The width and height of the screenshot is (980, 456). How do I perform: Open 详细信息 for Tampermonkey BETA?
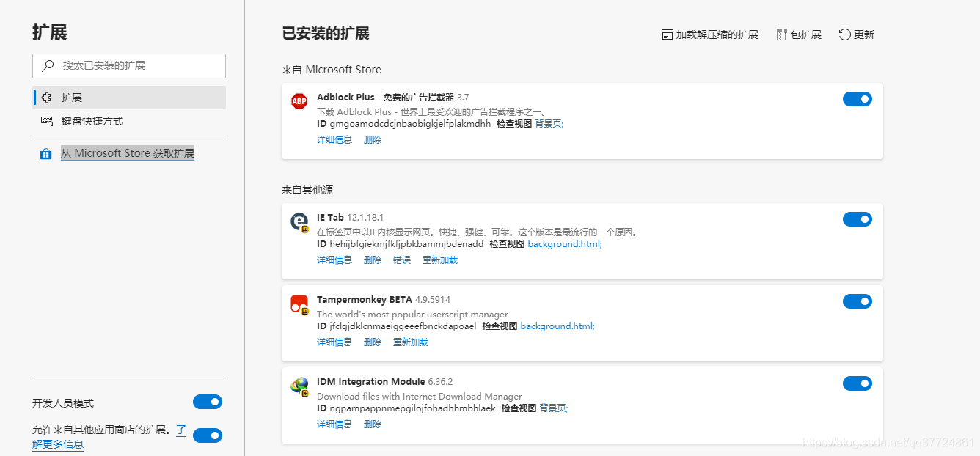click(x=334, y=342)
